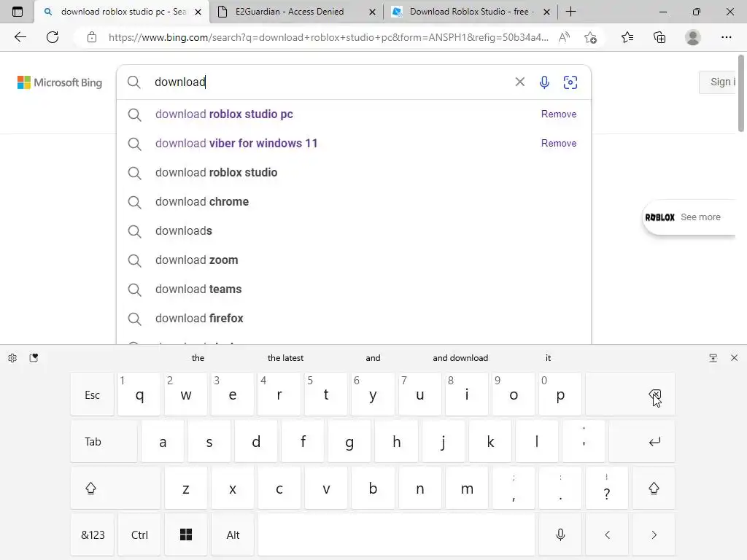Clear the Bing search box
Image resolution: width=747 pixels, height=560 pixels.
519,82
